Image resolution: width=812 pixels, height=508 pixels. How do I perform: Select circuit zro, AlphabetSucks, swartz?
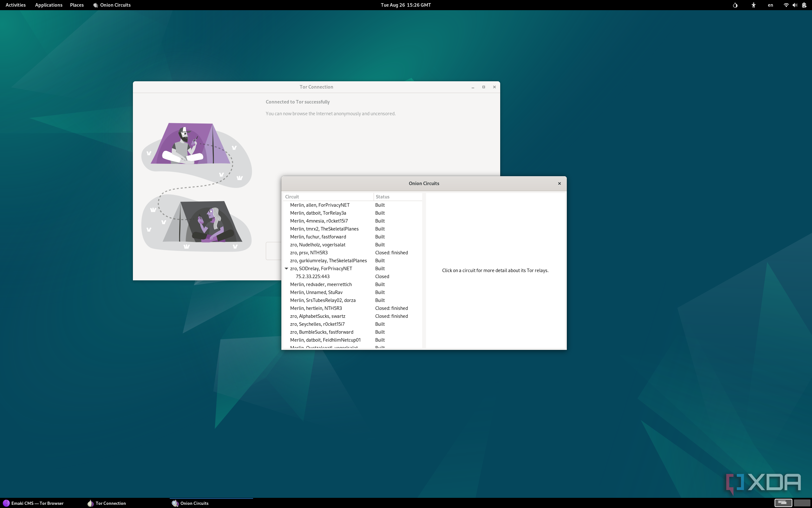(352, 316)
